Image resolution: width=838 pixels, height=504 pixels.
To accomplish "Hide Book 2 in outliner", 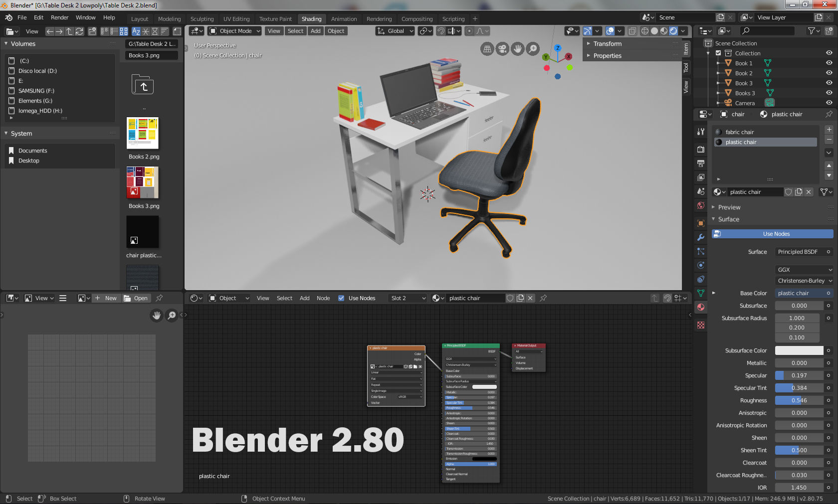I will click(x=829, y=73).
